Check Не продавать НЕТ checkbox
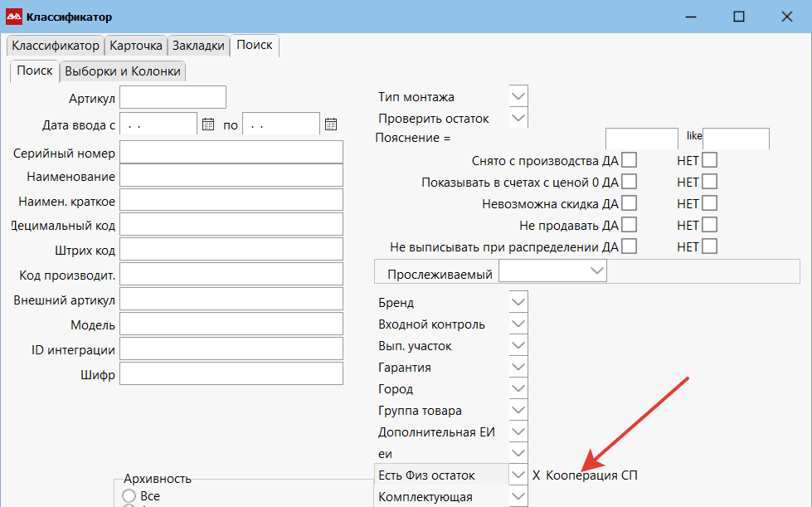The image size is (812, 507). (709, 225)
